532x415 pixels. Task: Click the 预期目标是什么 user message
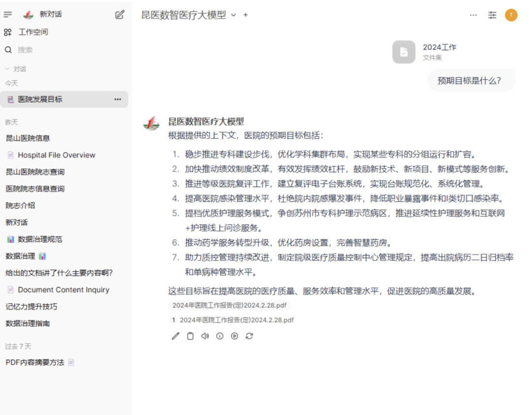(x=471, y=81)
